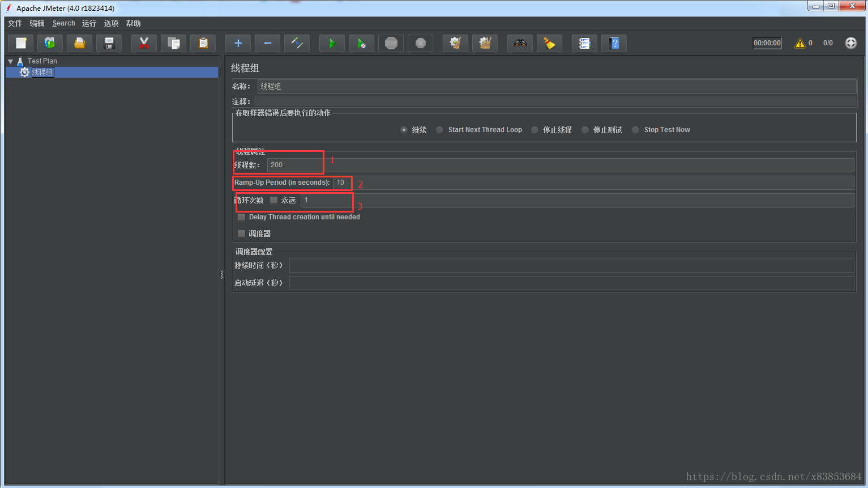Select the Stop Test Now option
Viewport: 868px width, 488px height.
(635, 130)
